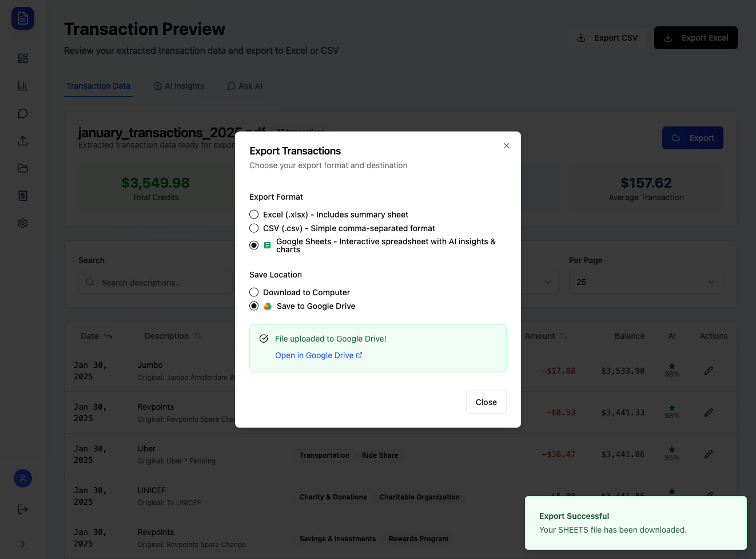Open the chat bubble sidebar icon
The image size is (756, 559).
tap(23, 113)
